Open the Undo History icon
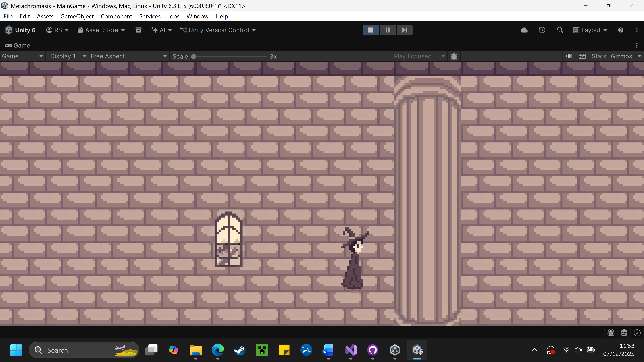This screenshot has width=644, height=362. (x=542, y=30)
